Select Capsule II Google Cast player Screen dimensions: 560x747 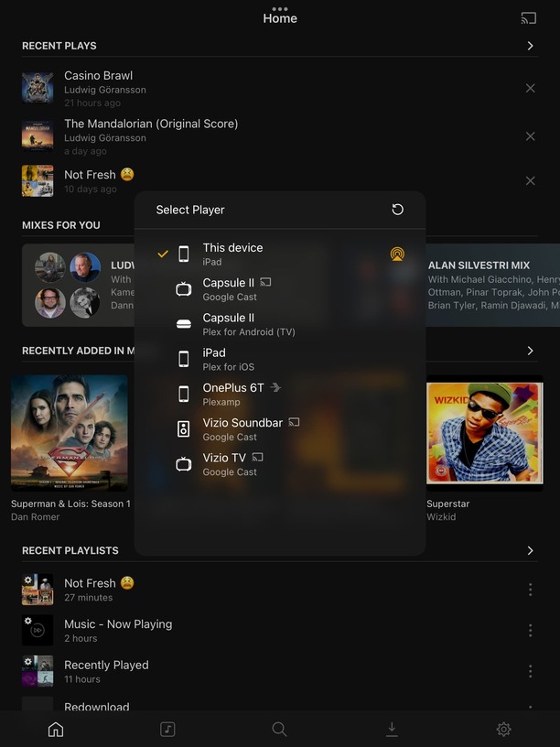tap(280, 289)
